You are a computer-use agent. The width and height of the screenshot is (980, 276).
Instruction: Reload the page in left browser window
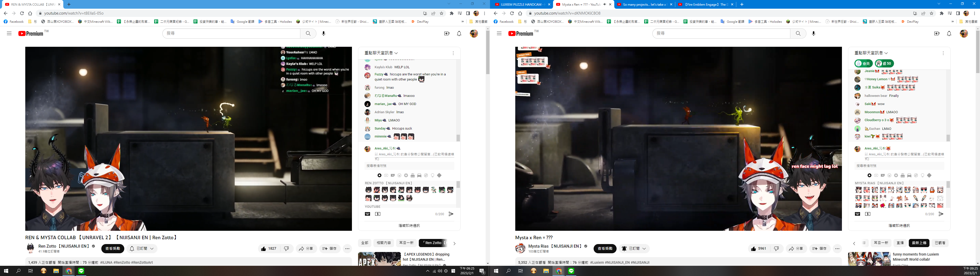coord(22,13)
